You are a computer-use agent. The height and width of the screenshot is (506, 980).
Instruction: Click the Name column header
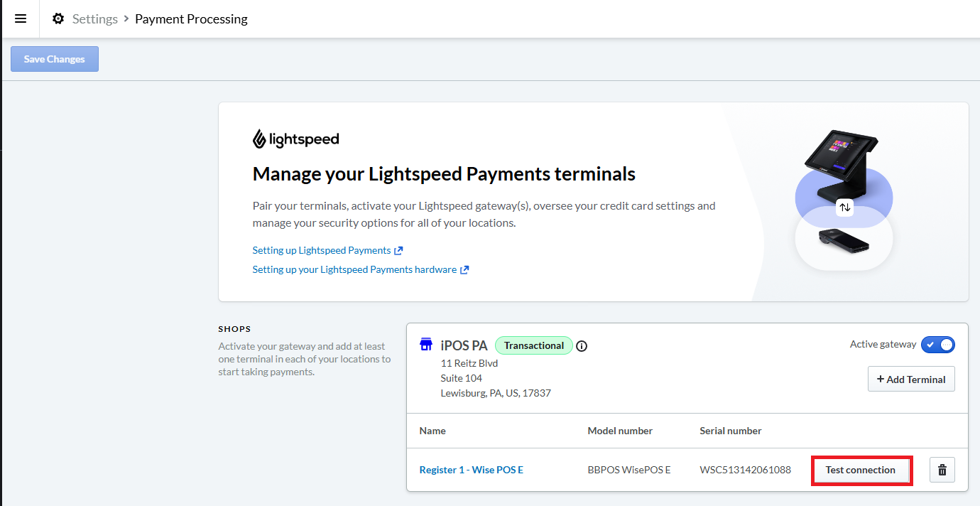click(x=432, y=431)
